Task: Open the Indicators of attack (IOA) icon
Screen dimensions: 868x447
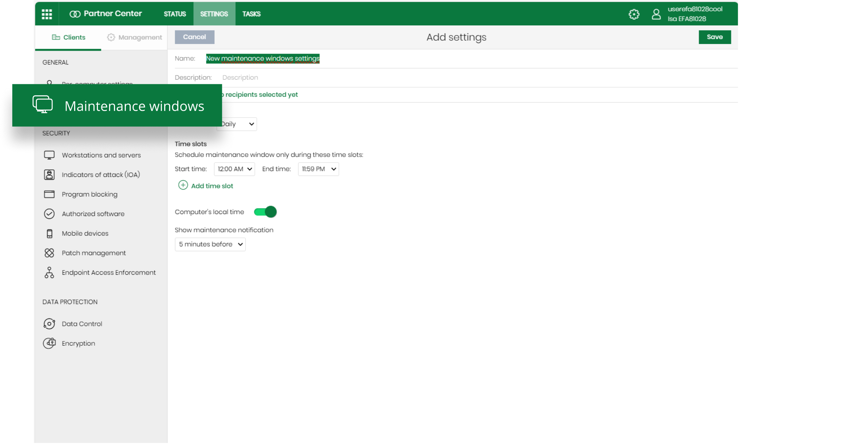Action: [x=49, y=175]
